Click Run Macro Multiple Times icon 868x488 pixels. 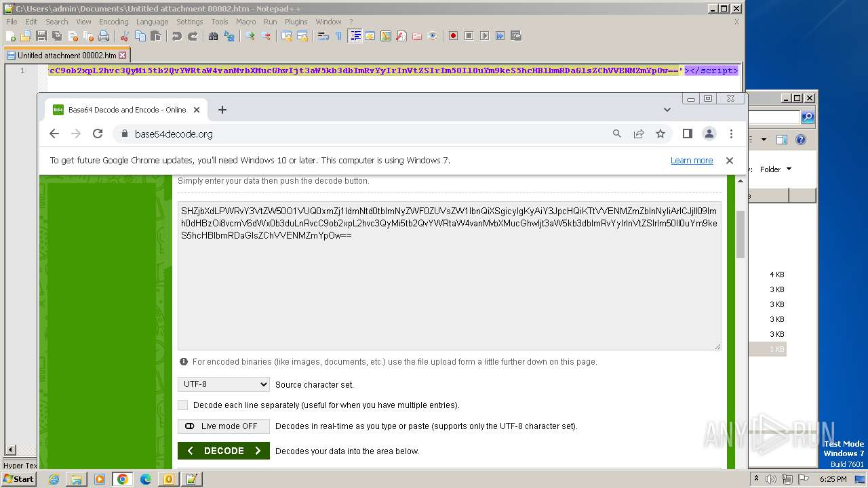500,36
